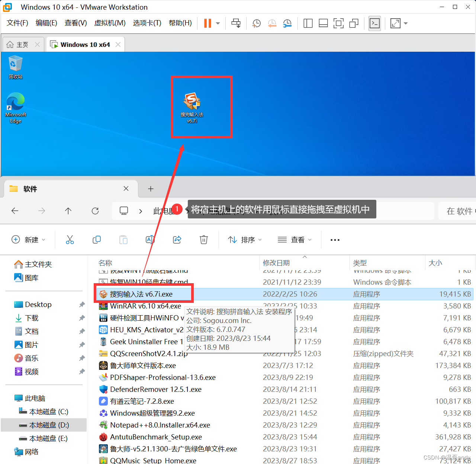This screenshot has height=464, width=476.
Task: Open the 文件(F) menu in VMware
Action: pos(17,23)
